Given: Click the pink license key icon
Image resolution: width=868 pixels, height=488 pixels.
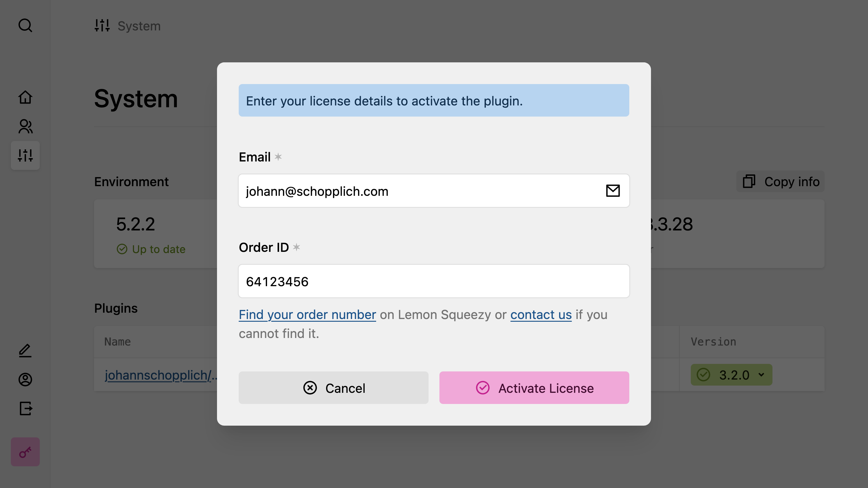Looking at the screenshot, I should coord(25,452).
